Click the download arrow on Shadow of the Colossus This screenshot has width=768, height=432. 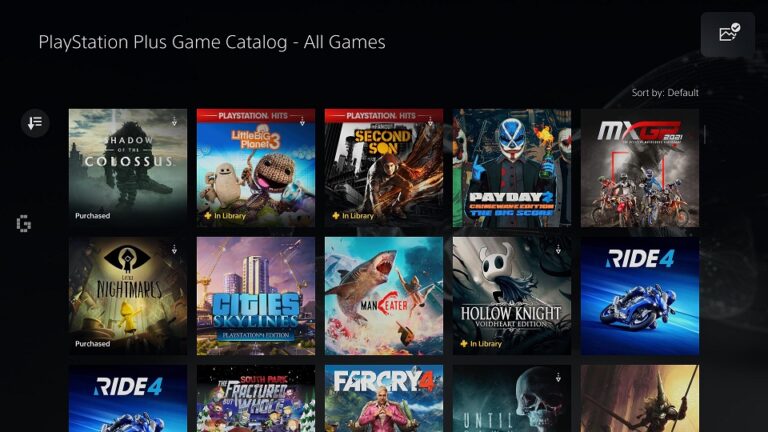point(174,121)
